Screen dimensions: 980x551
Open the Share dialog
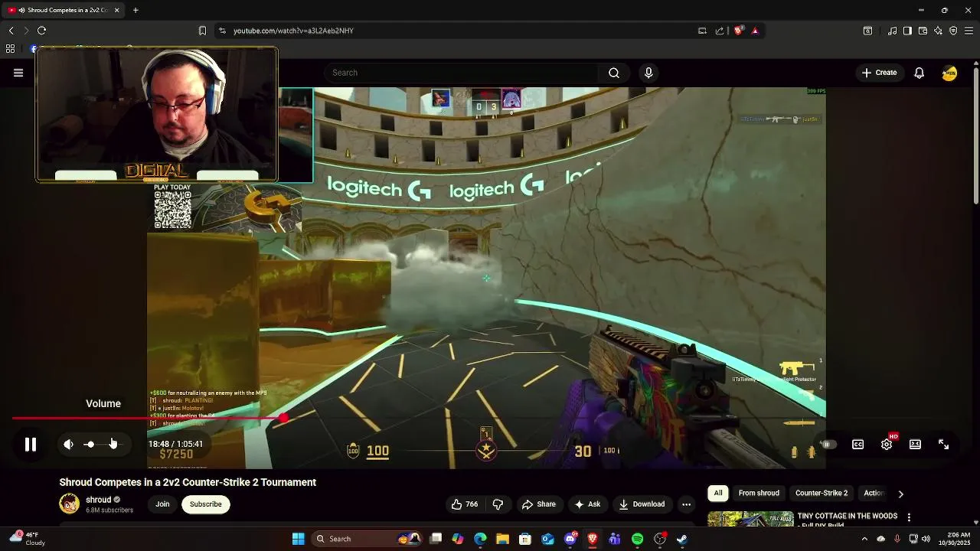point(539,504)
